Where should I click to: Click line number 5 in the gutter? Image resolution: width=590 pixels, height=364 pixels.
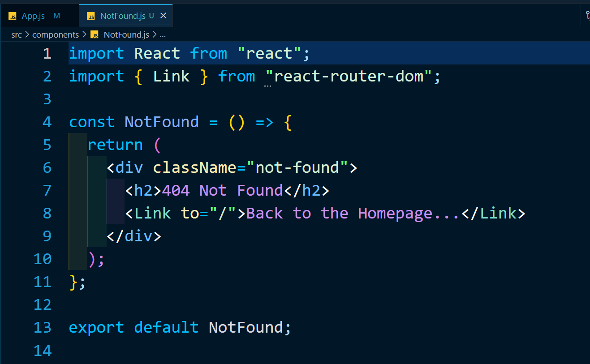[47, 145]
